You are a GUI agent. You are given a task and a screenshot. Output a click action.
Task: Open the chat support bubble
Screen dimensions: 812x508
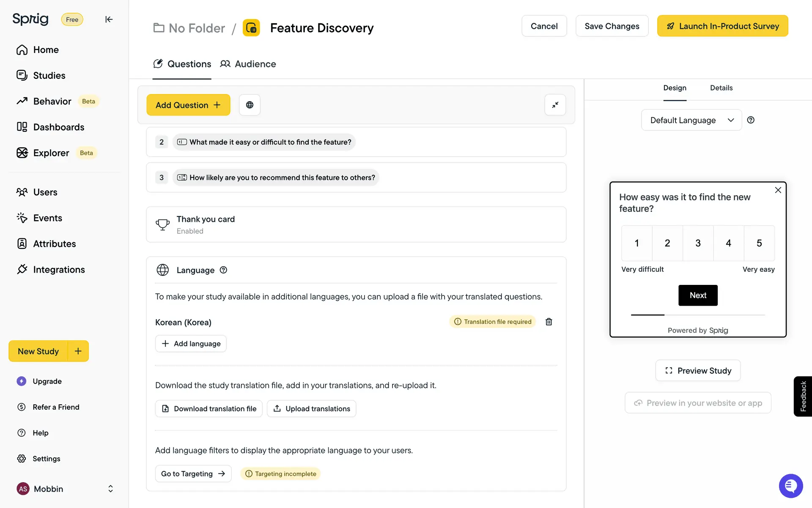[x=790, y=486]
